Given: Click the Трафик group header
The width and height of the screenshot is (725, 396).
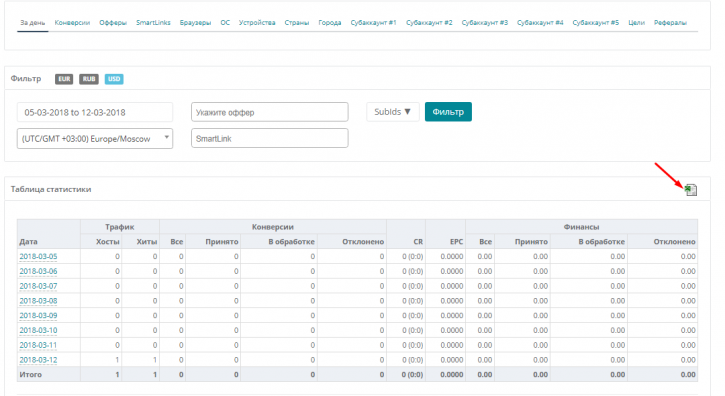Looking at the screenshot, I should tap(120, 227).
